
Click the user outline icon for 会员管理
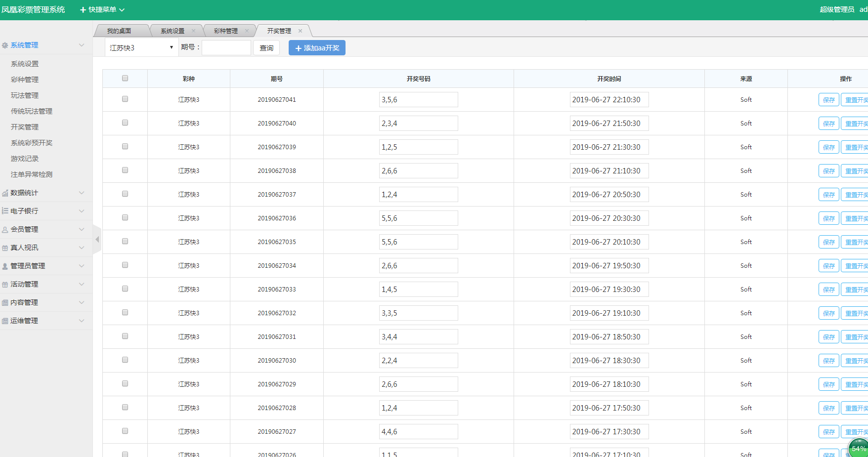[x=5, y=230]
